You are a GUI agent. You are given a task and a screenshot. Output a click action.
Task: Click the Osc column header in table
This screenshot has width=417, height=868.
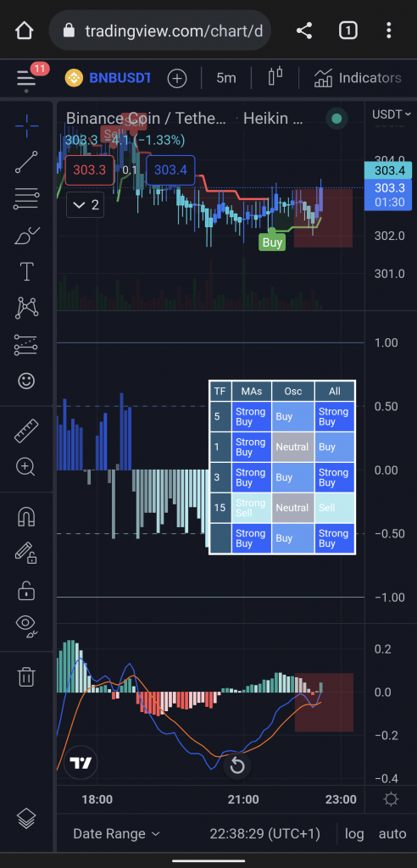click(x=293, y=392)
